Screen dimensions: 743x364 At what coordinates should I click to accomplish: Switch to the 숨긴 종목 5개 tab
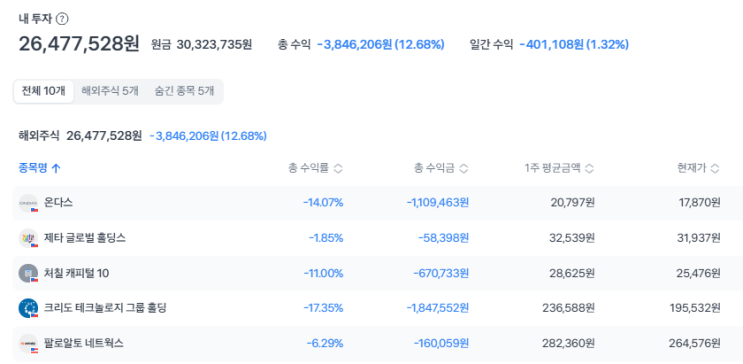pos(184,91)
